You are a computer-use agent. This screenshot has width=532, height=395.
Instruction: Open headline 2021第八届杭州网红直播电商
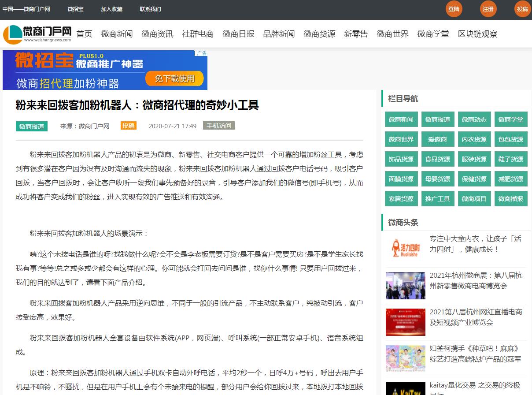(476, 317)
